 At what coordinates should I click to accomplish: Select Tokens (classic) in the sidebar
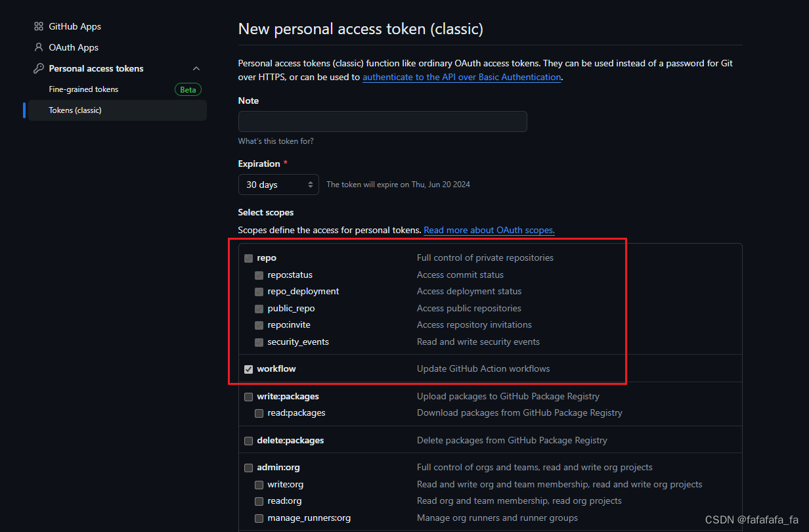click(x=75, y=110)
